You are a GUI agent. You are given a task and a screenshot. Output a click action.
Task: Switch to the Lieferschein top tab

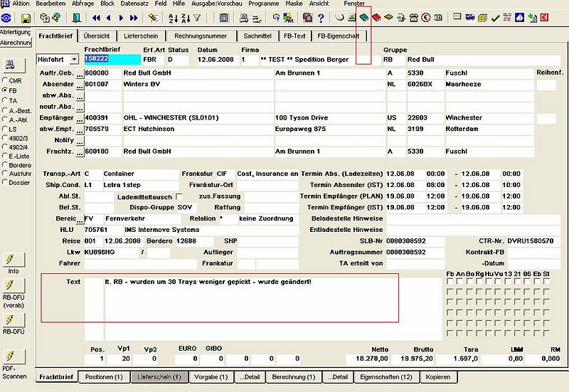[141, 36]
